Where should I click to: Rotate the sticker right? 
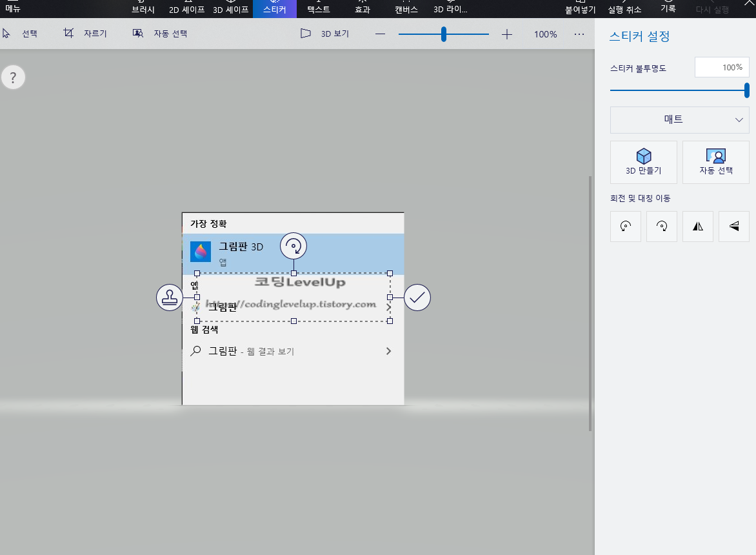[662, 226]
